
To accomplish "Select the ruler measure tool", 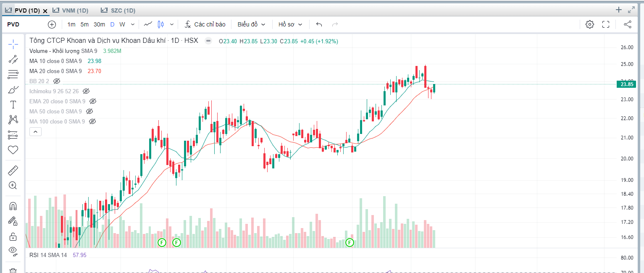I will [x=13, y=171].
